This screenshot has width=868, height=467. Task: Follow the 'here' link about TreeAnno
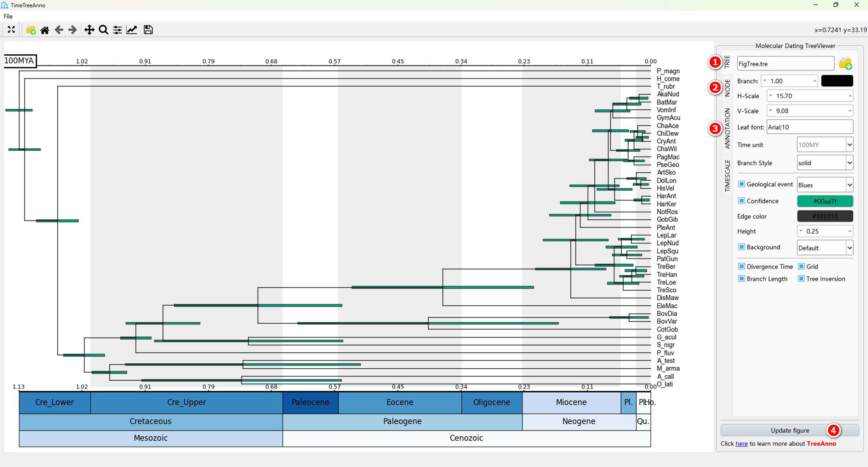741,443
